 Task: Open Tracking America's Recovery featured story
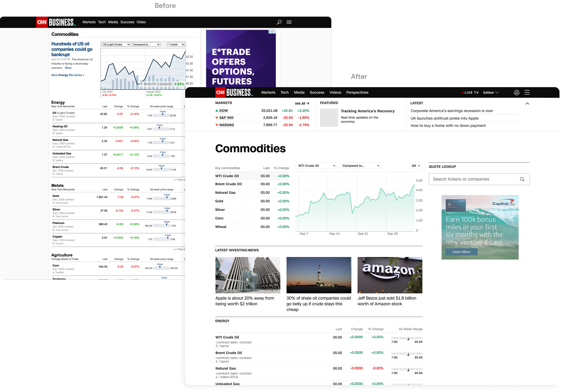click(x=368, y=111)
